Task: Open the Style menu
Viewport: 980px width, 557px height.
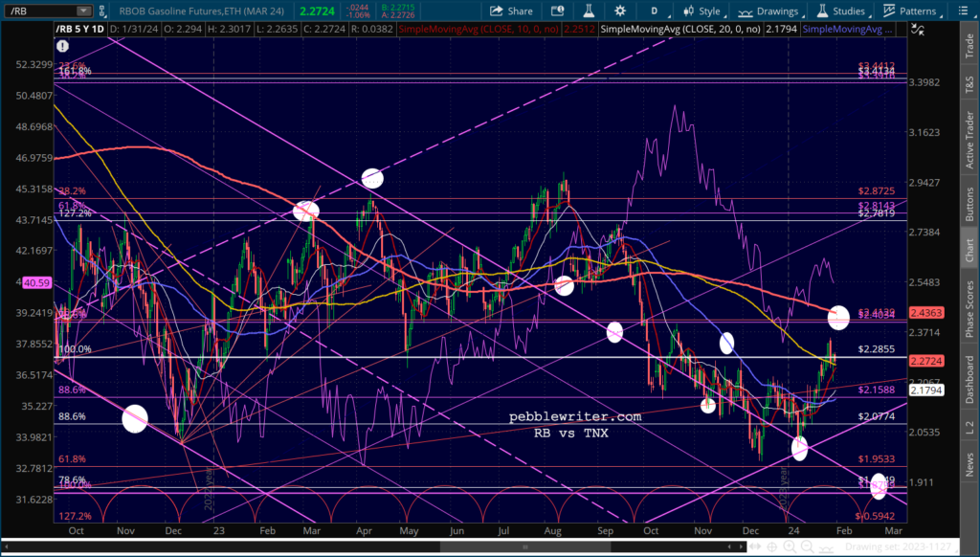Action: [702, 11]
